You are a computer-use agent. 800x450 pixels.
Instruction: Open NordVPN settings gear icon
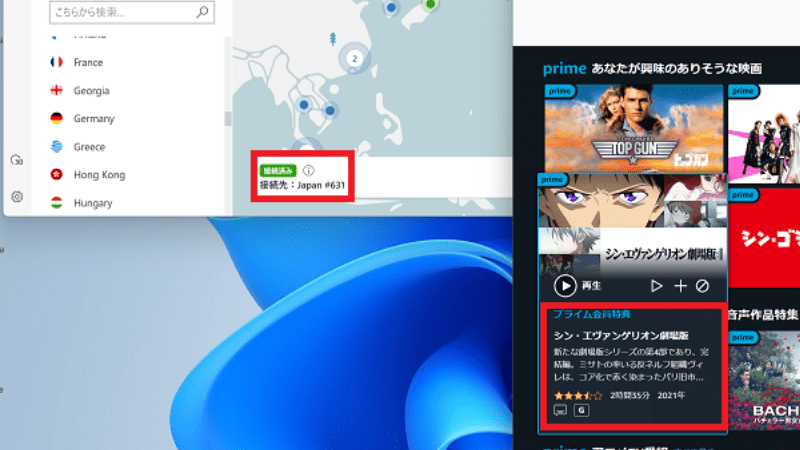[x=17, y=196]
